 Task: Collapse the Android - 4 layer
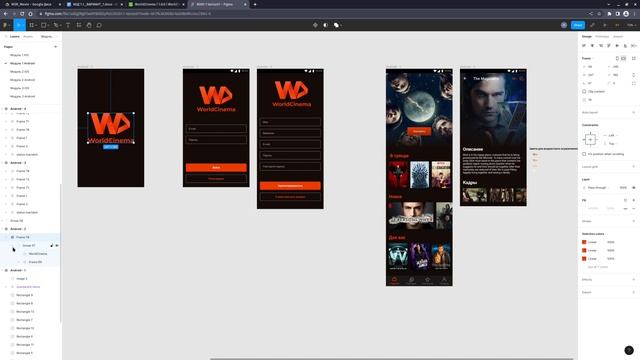[x=2, y=109]
